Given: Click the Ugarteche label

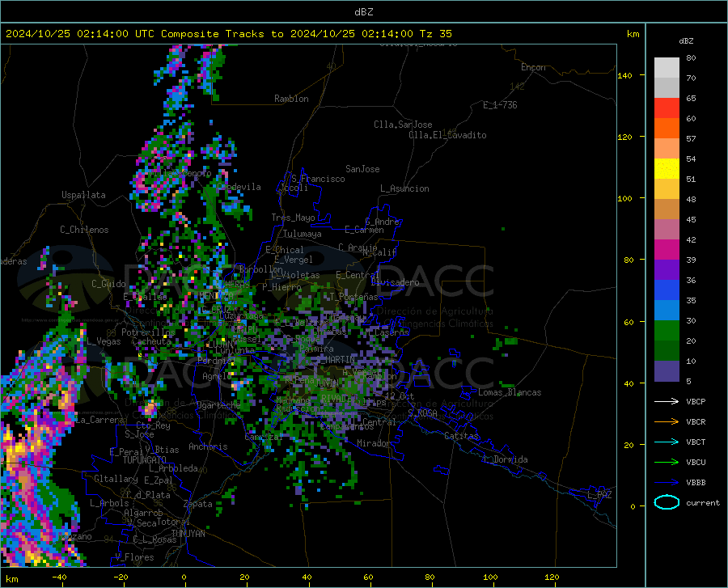Looking at the screenshot, I should pos(218,405).
